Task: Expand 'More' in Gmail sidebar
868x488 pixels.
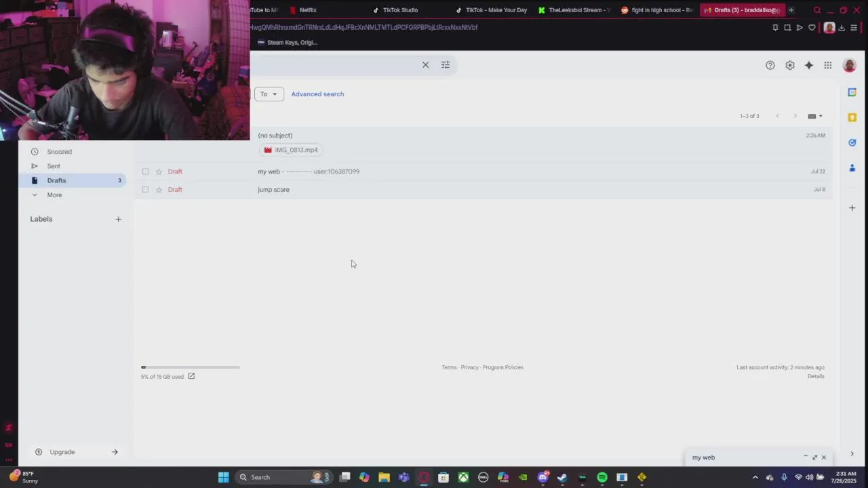Action: coord(54,195)
